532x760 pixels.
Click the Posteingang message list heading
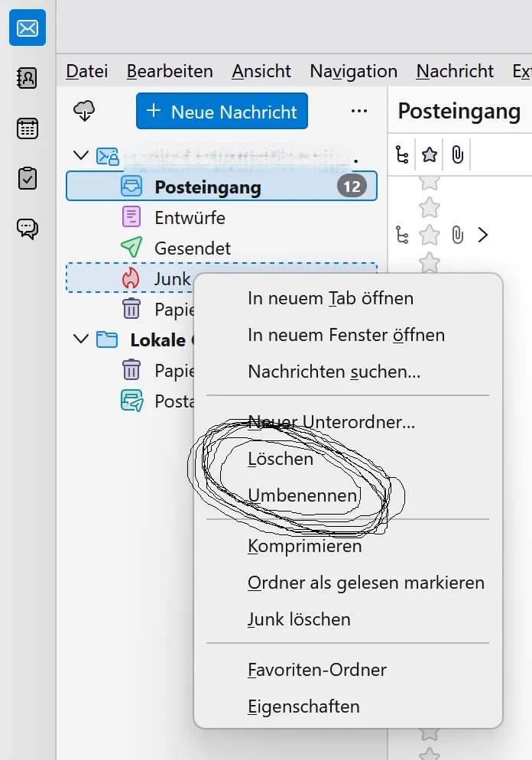(459, 111)
